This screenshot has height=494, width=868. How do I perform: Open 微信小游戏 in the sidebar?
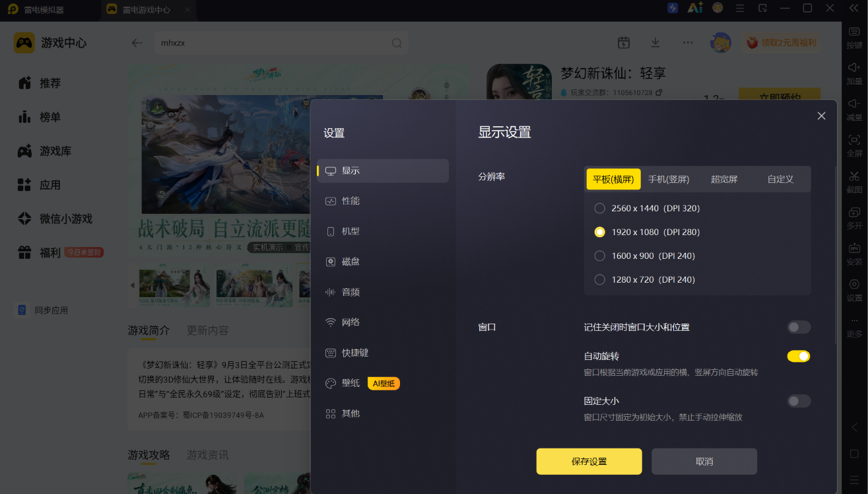pos(55,219)
